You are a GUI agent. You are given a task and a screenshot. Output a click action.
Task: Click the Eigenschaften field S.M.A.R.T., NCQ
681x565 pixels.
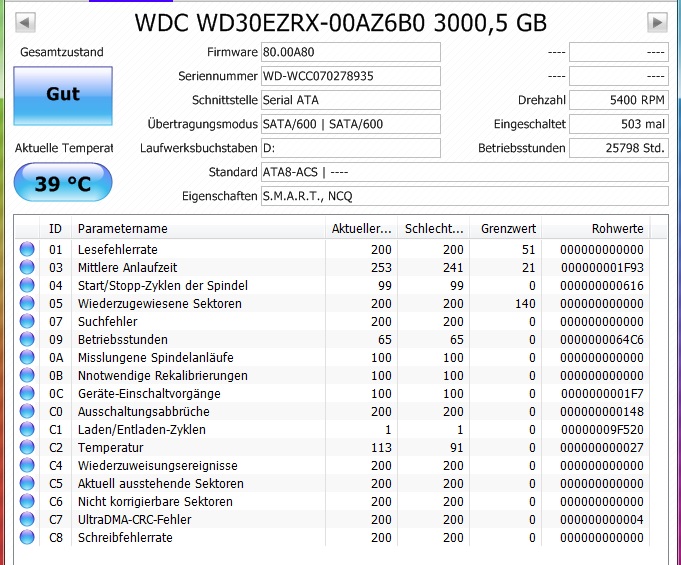[465, 196]
